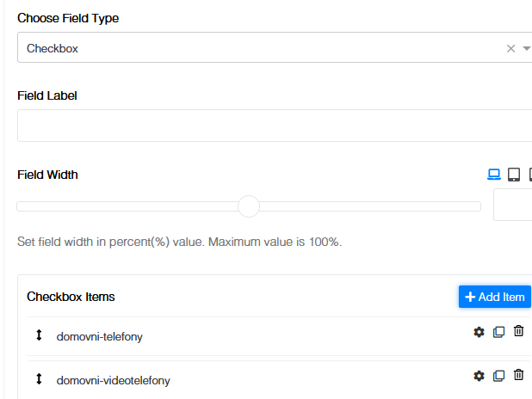Delete the domovni-videotelefony checkbox item
The width and height of the screenshot is (532, 399).
tap(518, 375)
